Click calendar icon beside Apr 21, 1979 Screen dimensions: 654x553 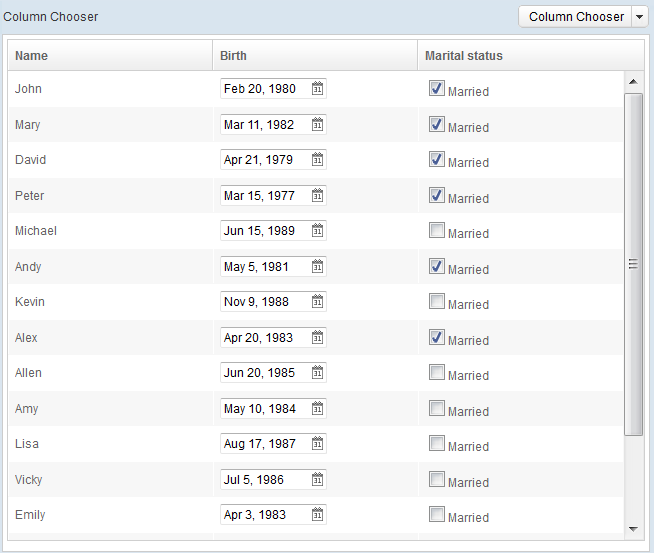(317, 159)
